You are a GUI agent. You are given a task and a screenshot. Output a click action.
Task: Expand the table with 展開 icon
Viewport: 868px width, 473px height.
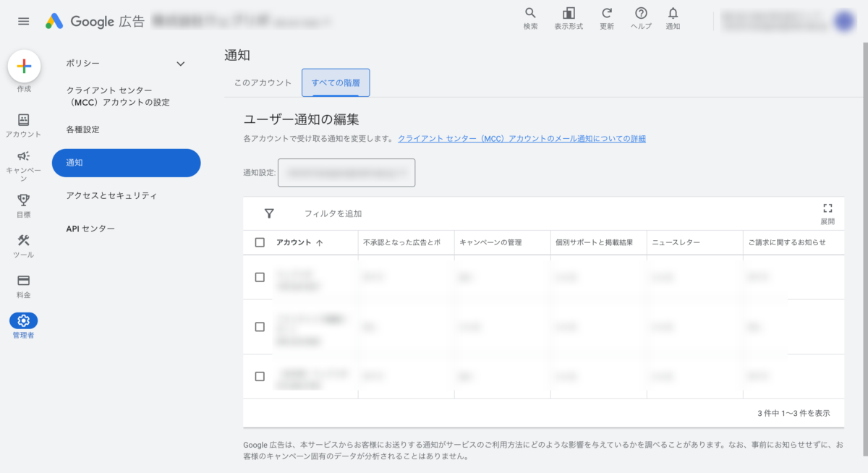pyautogui.click(x=827, y=209)
